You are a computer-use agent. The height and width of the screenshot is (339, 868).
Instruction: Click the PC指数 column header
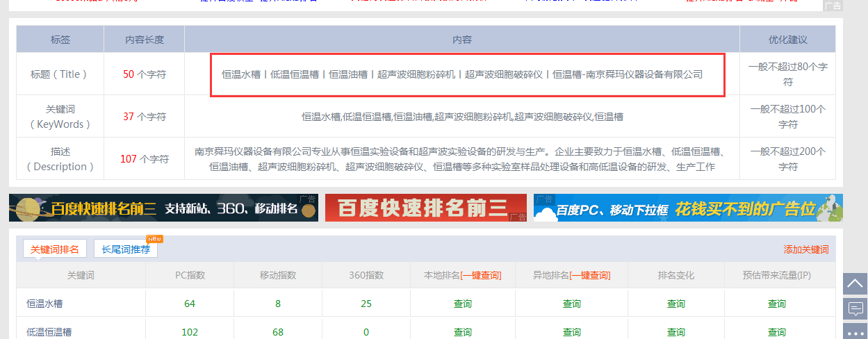coord(190,276)
